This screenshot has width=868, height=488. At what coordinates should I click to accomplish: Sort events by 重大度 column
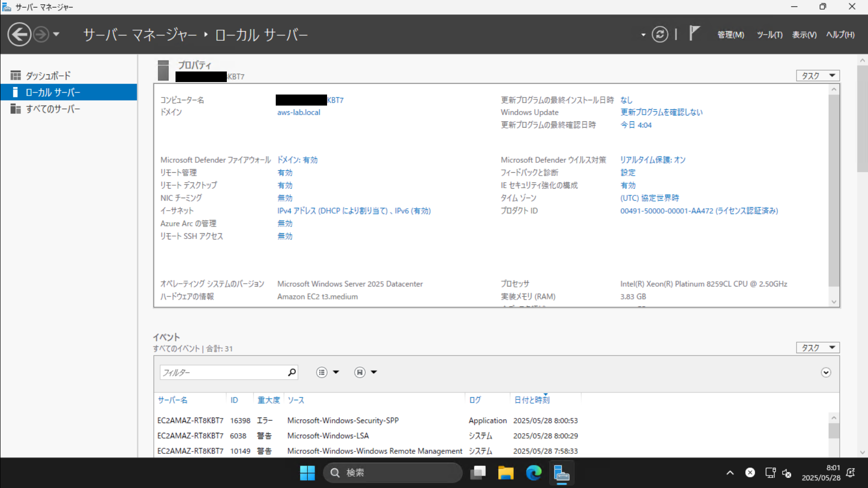click(269, 400)
